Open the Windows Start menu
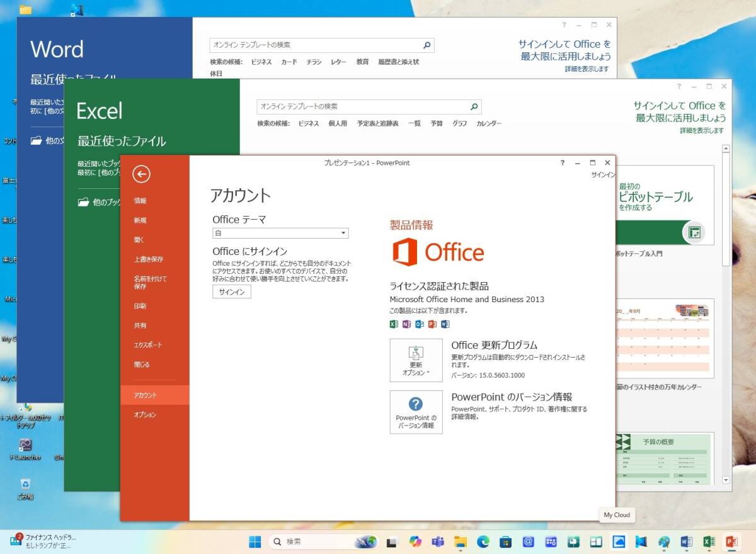 256,541
